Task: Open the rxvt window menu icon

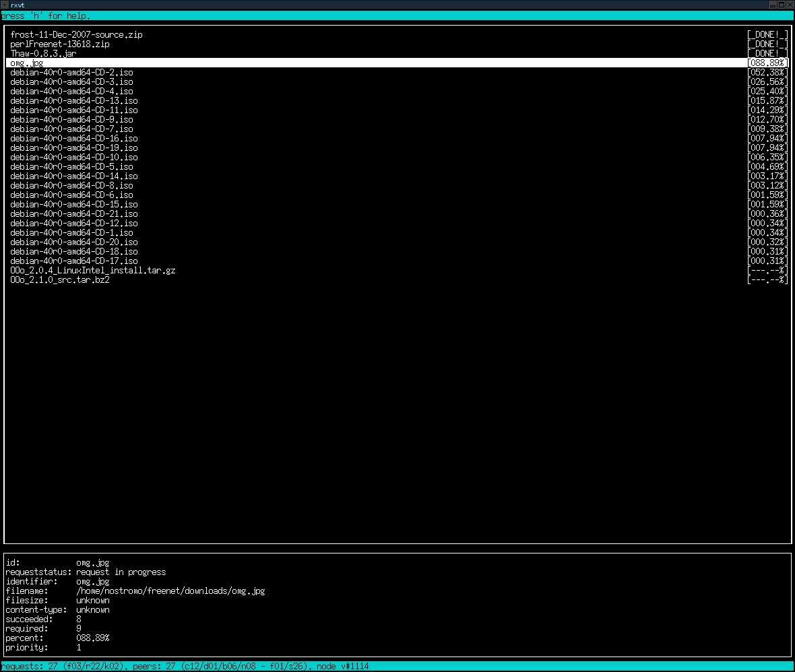Action: 5,5
